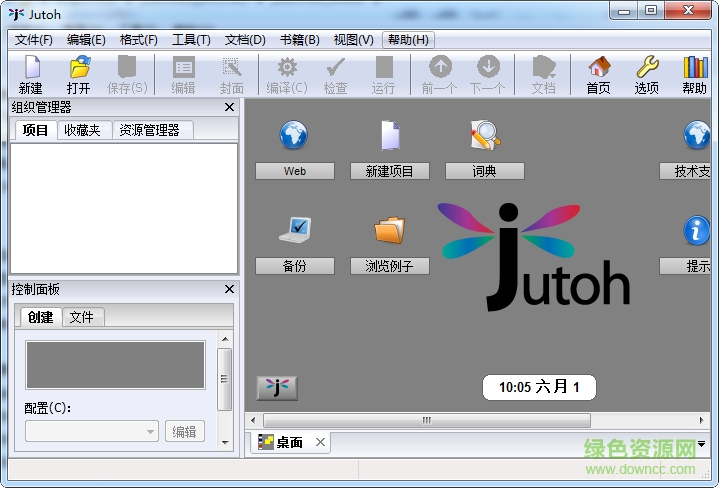Click the 词典 magnifier icon on desktop
The height and width of the screenshot is (488, 719).
(x=485, y=135)
